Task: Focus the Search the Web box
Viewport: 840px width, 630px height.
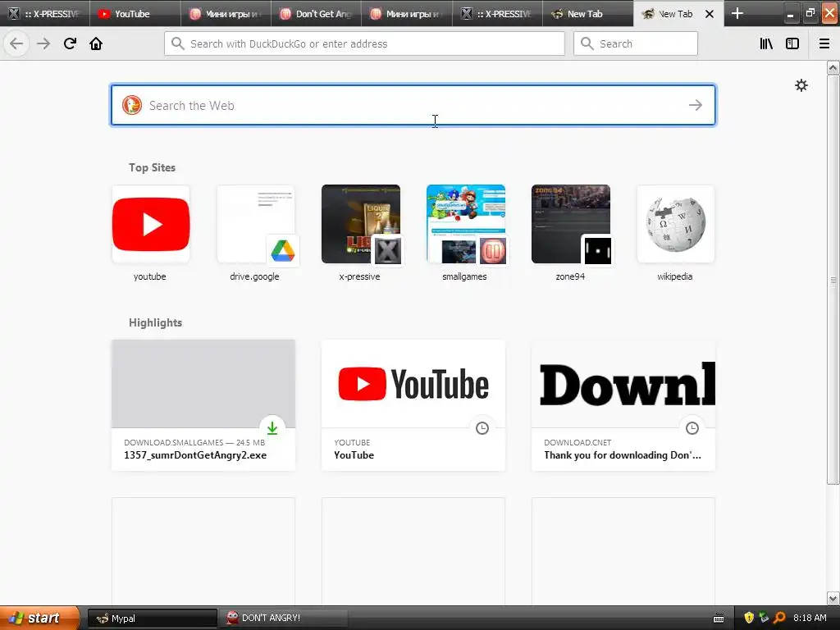Action: click(413, 105)
